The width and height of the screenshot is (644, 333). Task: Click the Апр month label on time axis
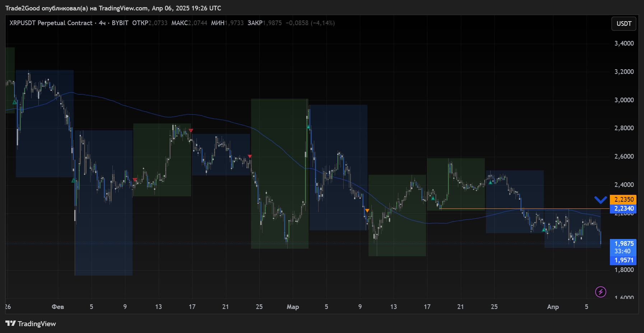(552, 307)
